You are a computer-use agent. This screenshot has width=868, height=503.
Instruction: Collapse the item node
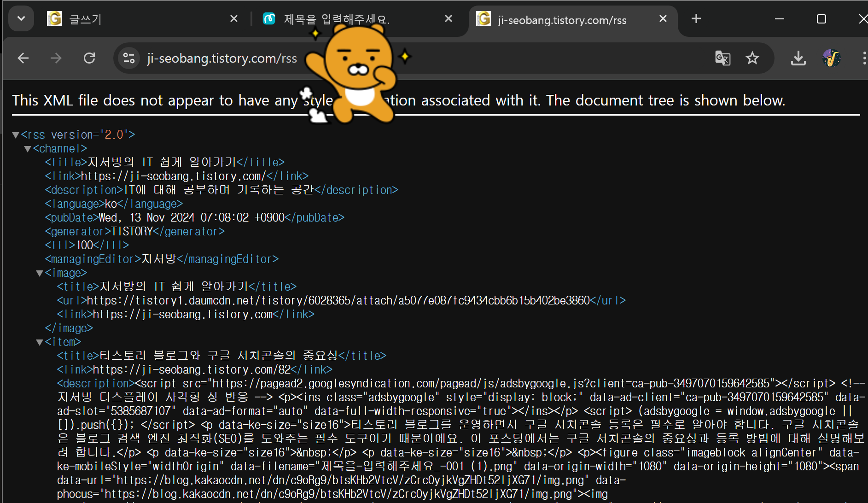[40, 342]
